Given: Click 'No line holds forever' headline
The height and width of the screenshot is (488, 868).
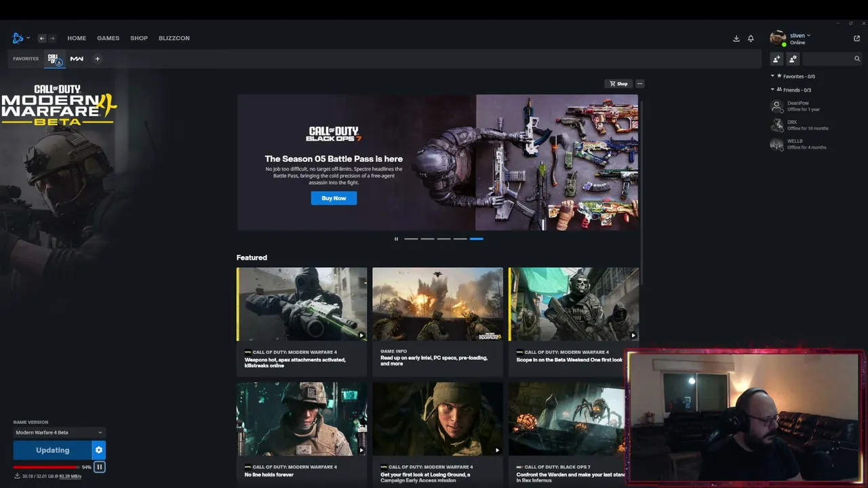Looking at the screenshot, I should pyautogui.click(x=269, y=474).
